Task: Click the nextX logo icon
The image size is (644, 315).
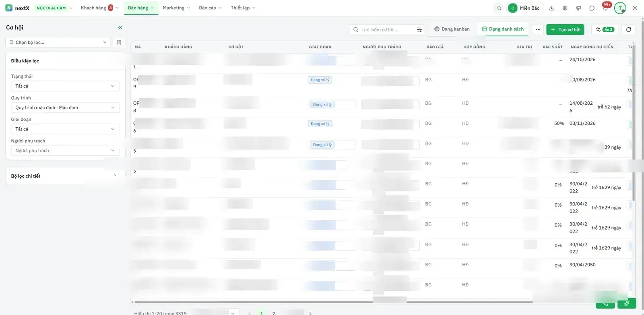Action: click(9, 8)
